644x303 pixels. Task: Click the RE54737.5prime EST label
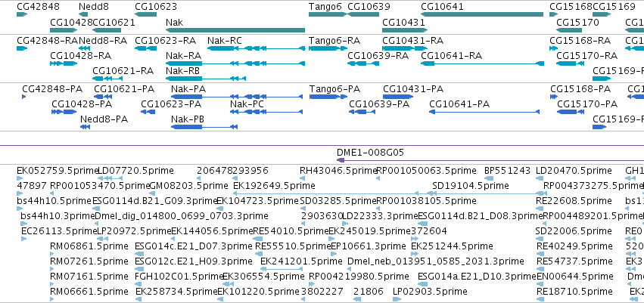pos(574,261)
